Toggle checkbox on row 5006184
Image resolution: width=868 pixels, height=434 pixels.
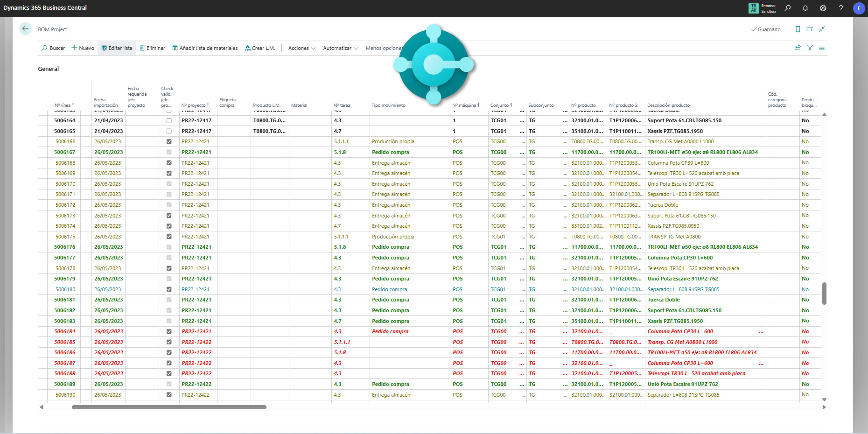tap(169, 331)
